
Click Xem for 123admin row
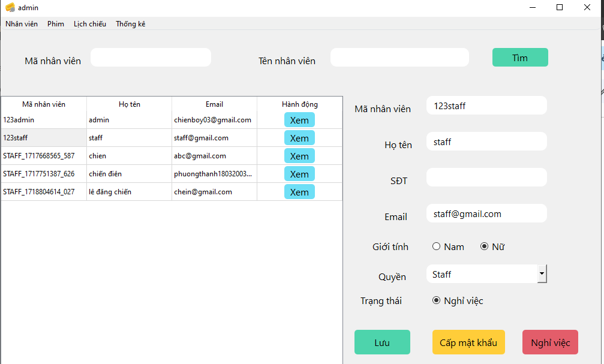(299, 120)
